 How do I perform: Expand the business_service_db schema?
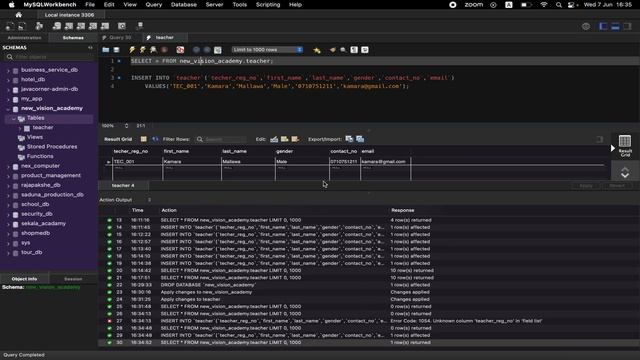tap(8, 70)
